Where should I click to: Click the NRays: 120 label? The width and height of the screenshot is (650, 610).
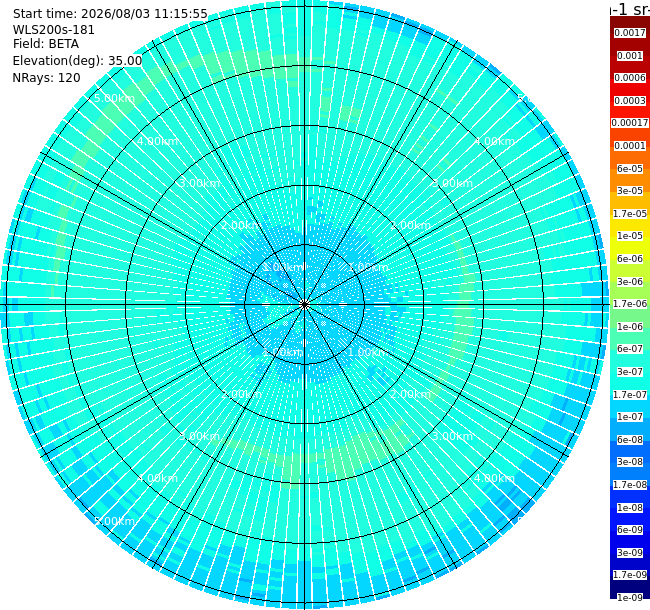pos(46,77)
